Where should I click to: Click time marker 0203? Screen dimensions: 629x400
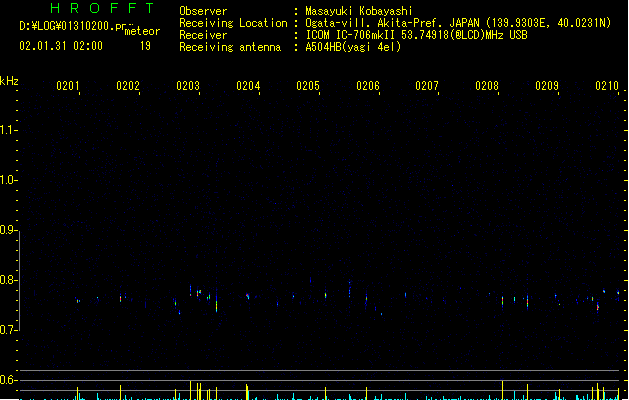[188, 86]
